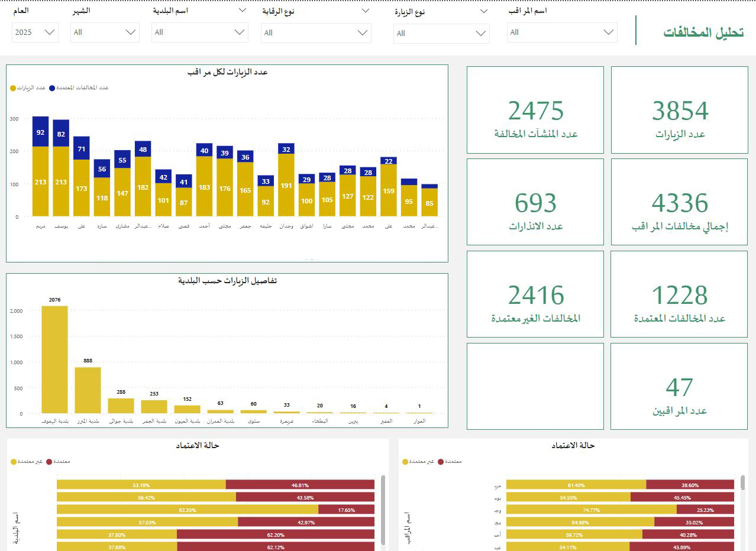Expand the اسم البلدية municipality dropdown
756x551 pixels.
coord(199,33)
